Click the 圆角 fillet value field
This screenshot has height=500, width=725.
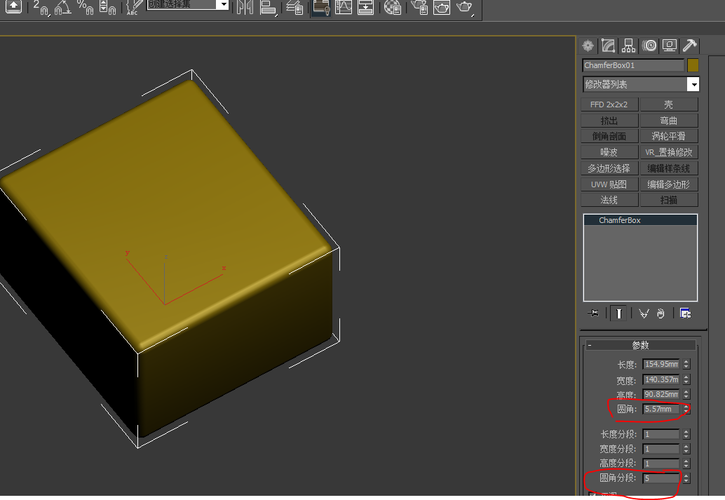tap(661, 409)
